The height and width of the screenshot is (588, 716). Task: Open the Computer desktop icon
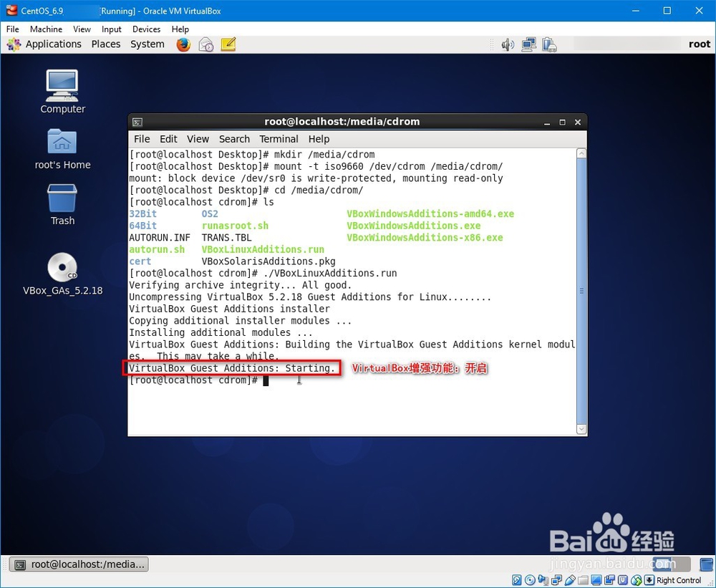(x=62, y=91)
